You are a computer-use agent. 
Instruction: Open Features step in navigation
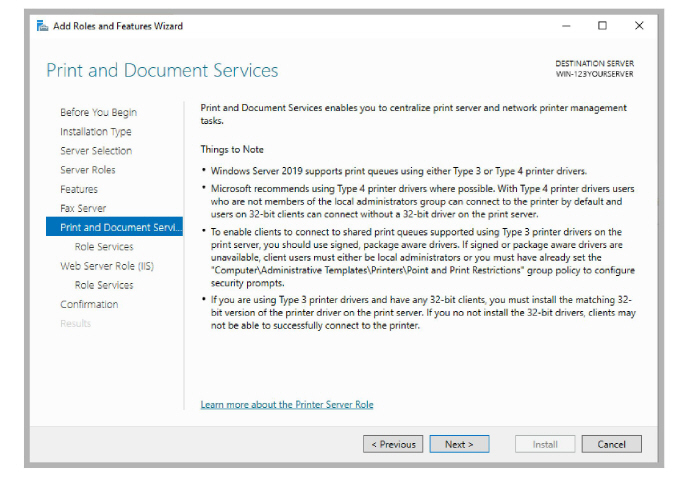click(79, 189)
